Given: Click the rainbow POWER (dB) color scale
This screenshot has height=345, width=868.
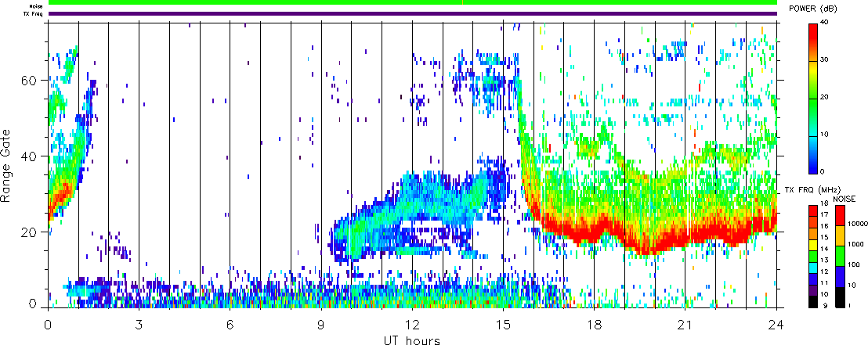Looking at the screenshot, I should 814,98.
